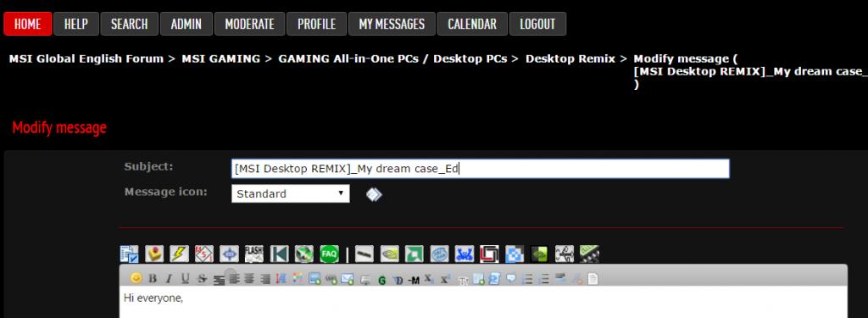The image size is (868, 318).
Task: Open the SEARCH page
Action: pyautogui.click(x=130, y=24)
